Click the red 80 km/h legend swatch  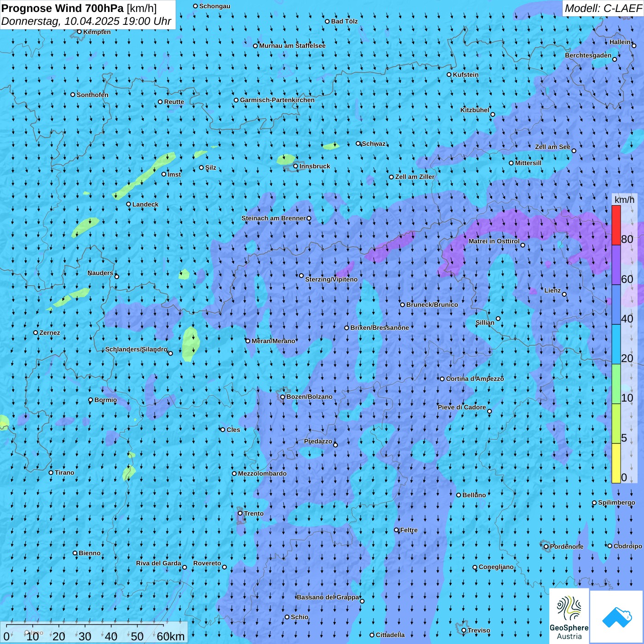tap(616, 225)
